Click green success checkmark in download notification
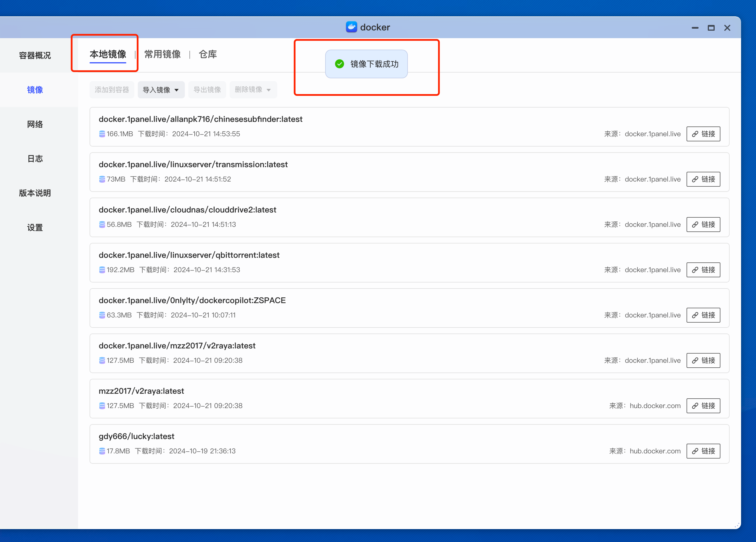The width and height of the screenshot is (756, 542). click(x=339, y=64)
